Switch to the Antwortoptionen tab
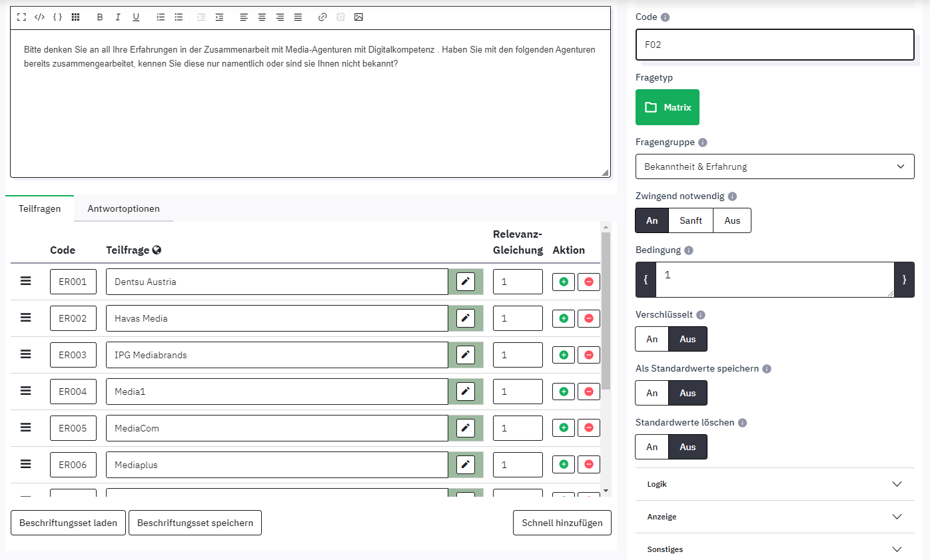This screenshot has width=930, height=560. click(x=123, y=208)
